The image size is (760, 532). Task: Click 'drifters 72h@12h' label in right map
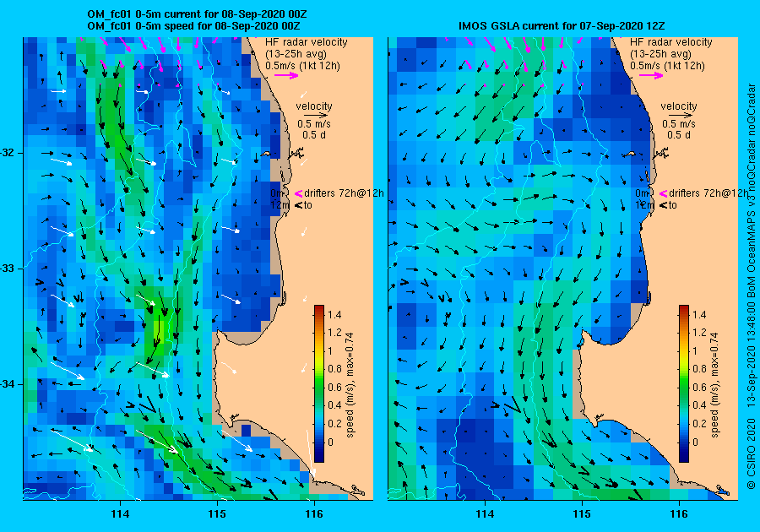[708, 193]
